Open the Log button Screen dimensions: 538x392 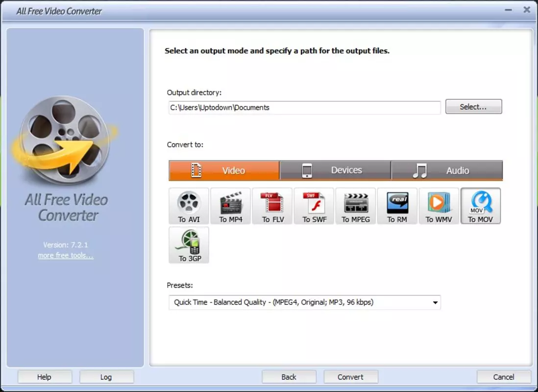pos(106,377)
